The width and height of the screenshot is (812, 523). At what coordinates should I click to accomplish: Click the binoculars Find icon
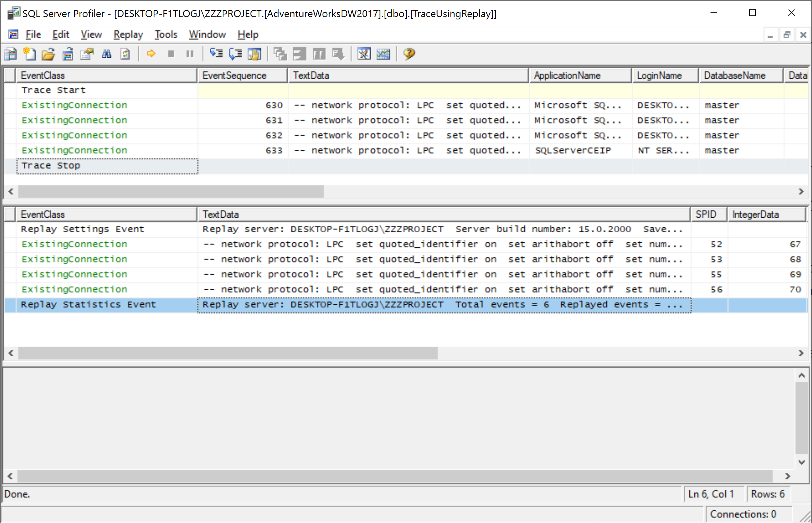coord(107,54)
